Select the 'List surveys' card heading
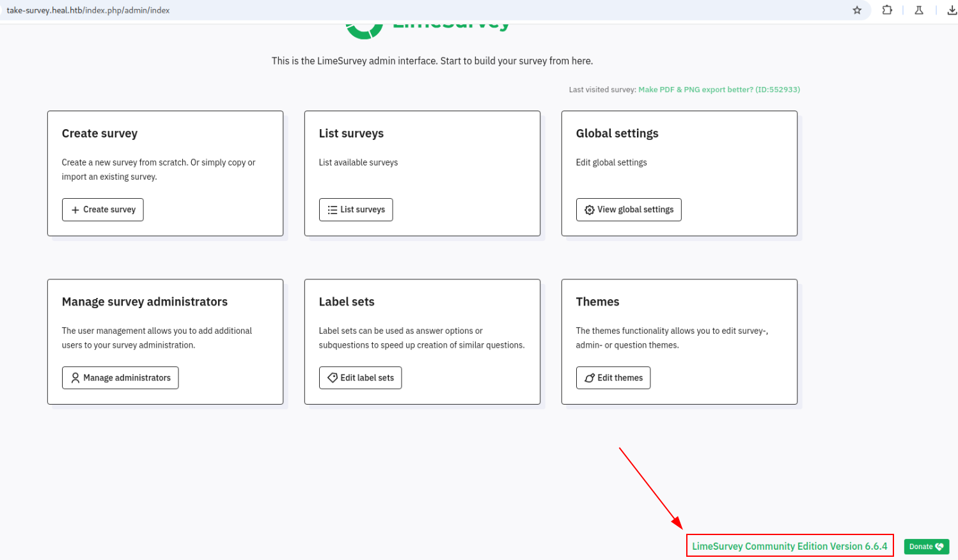The height and width of the screenshot is (560, 958). coord(351,134)
